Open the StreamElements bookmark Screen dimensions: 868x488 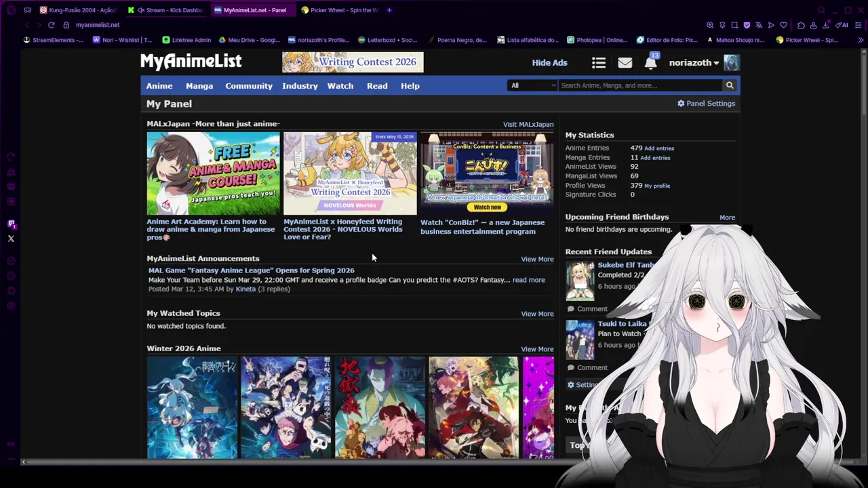pyautogui.click(x=53, y=40)
